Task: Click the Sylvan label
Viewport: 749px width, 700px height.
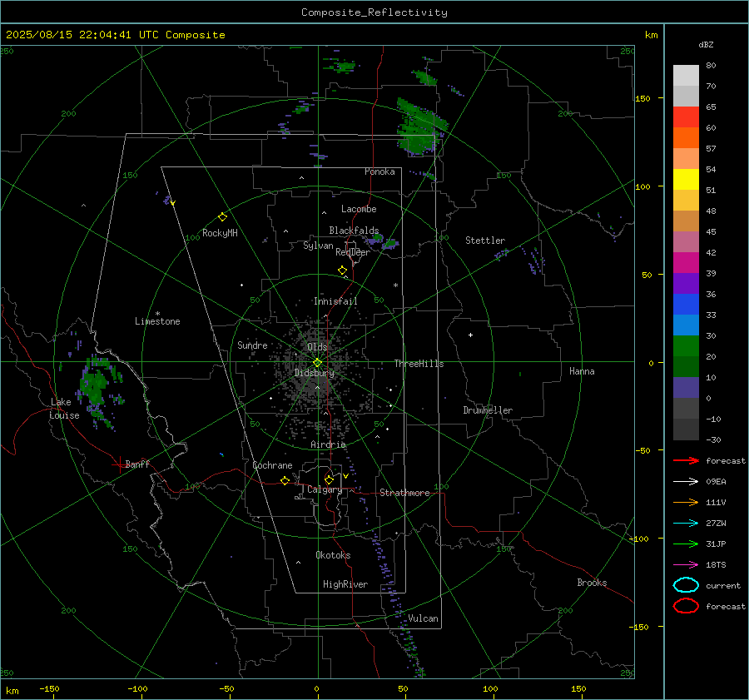Action: (x=318, y=246)
